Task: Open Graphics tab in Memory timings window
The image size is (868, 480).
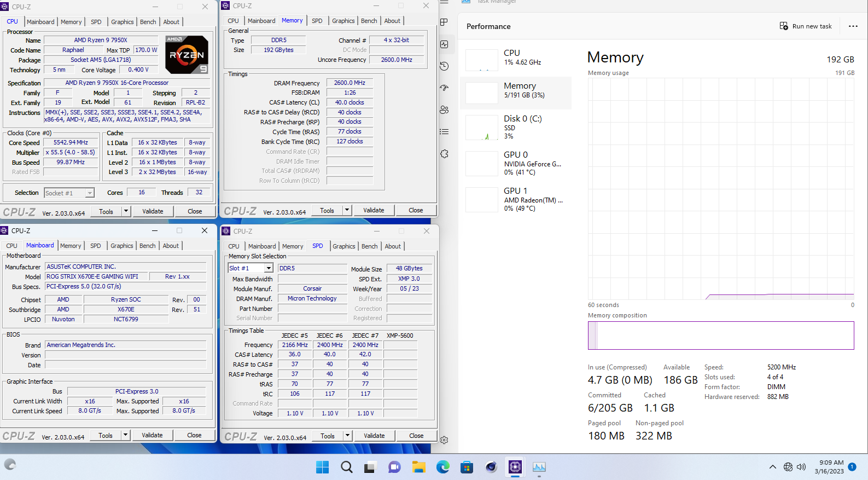Action: coord(343,21)
